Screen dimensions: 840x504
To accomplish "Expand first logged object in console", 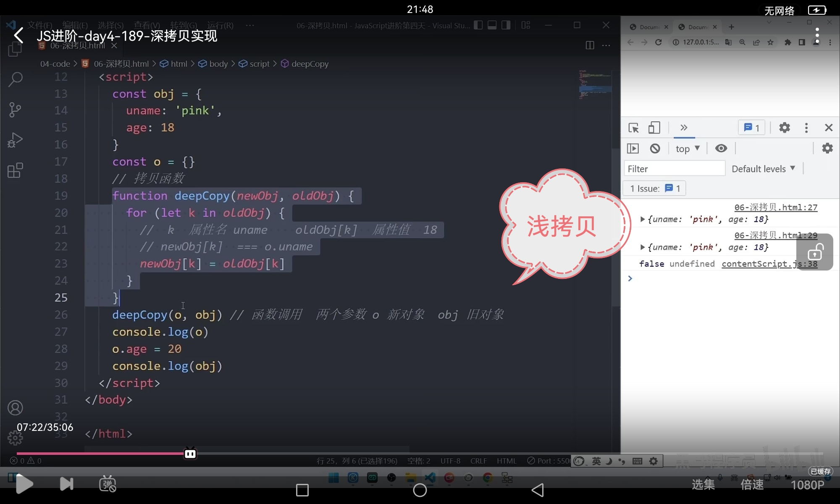I will tap(642, 219).
